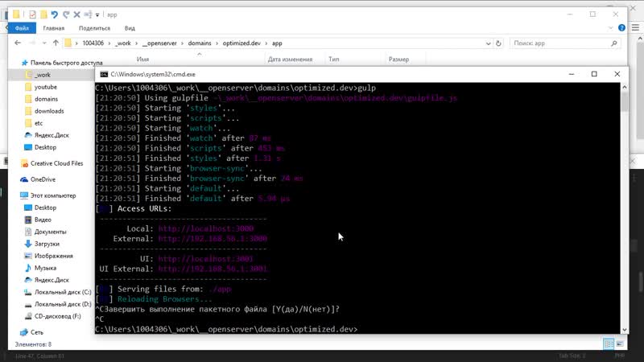Viewport: 644px width, 362px height.
Task: Select CD-дисковод (F:)
Action: point(57,316)
